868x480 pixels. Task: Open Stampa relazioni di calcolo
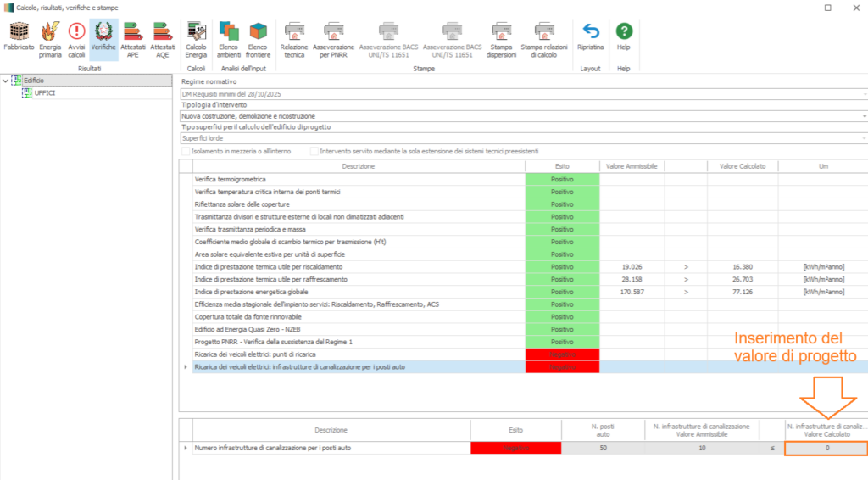544,39
